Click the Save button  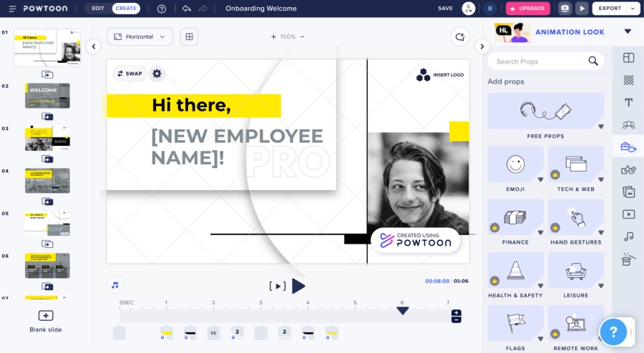tap(445, 9)
